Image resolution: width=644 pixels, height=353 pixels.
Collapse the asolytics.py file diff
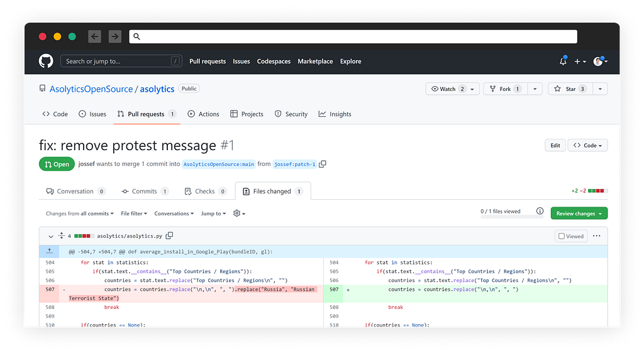50,236
